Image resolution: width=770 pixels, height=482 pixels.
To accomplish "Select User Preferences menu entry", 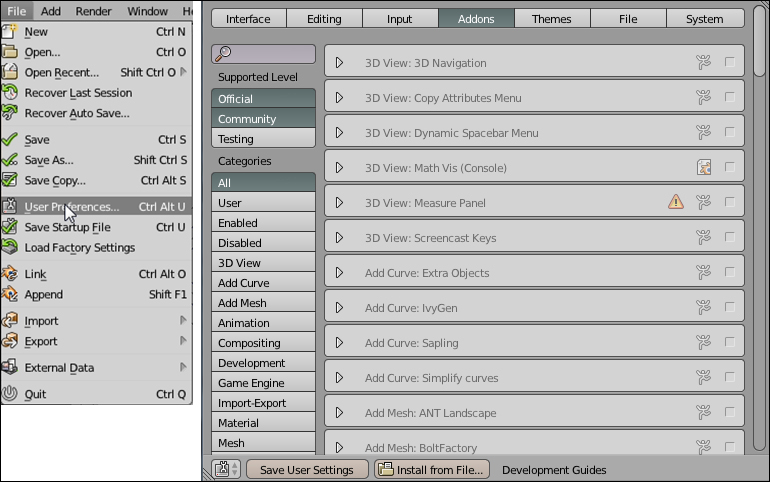I will pyautogui.click(x=96, y=207).
